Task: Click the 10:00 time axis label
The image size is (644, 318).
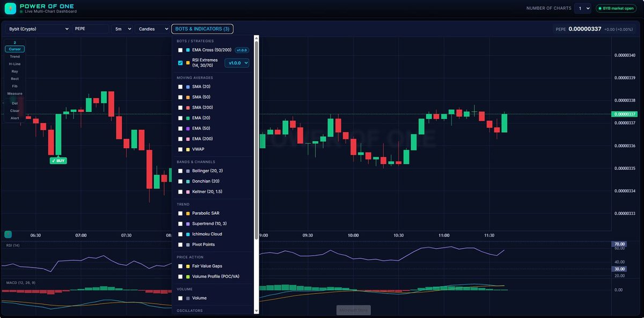Action: tap(353, 235)
